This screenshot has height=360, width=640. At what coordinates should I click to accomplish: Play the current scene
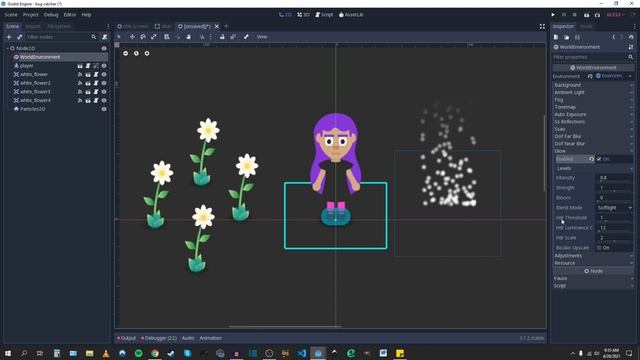[x=587, y=15]
